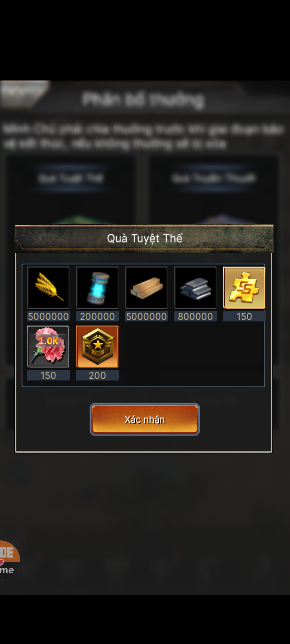
Task: Select the pink carnation flower item
Action: point(48,346)
